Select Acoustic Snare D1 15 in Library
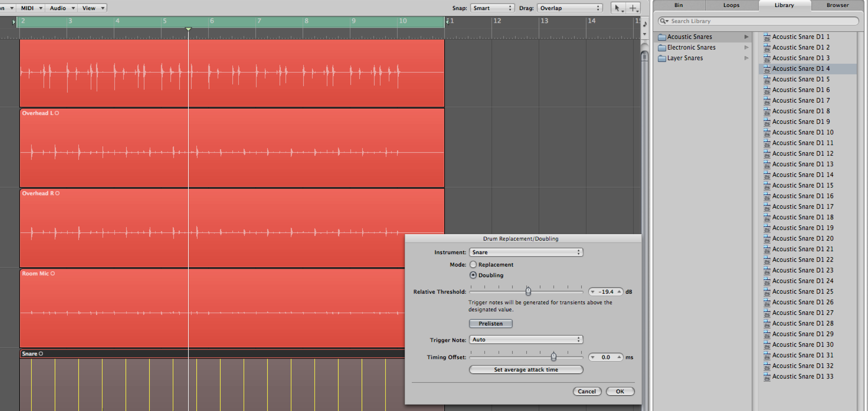The image size is (868, 411). click(x=807, y=185)
